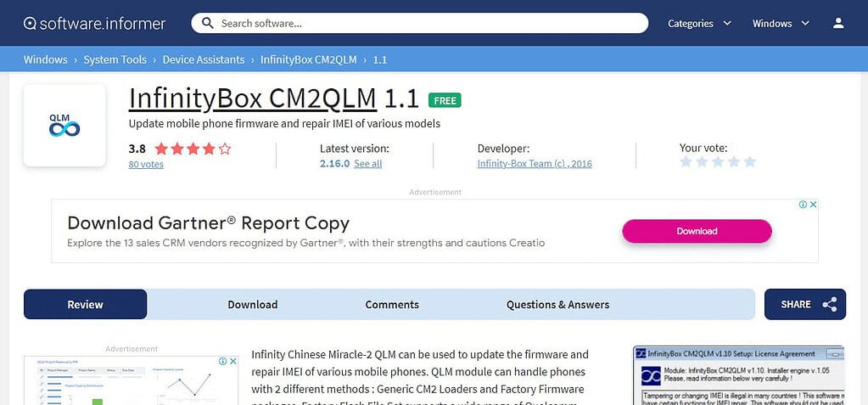Switch to the Download tab
The width and height of the screenshot is (868, 405).
pyautogui.click(x=253, y=304)
